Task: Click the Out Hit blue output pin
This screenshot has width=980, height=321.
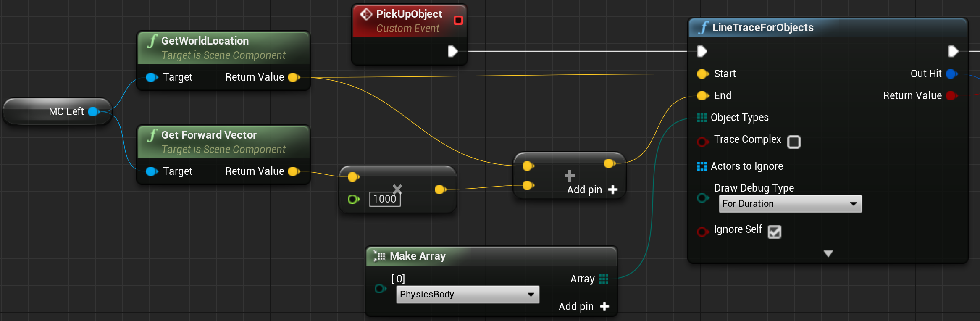Action: pos(952,74)
